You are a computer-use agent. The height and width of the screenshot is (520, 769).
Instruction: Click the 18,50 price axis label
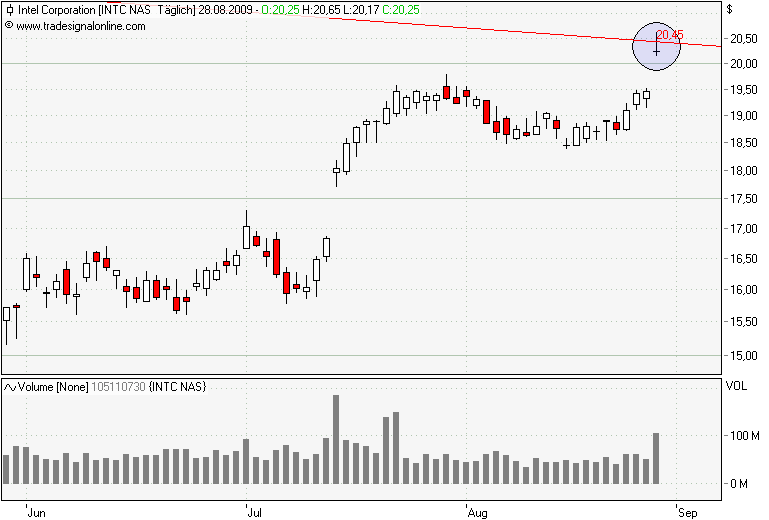pos(743,143)
